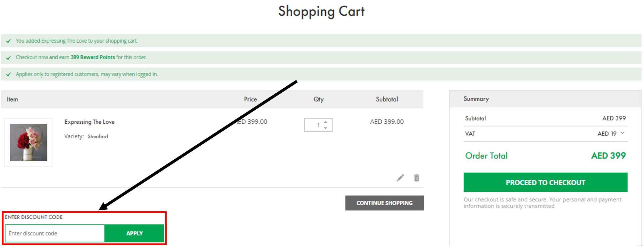
Task: Expand the VAT details chevron
Action: pyautogui.click(x=622, y=133)
